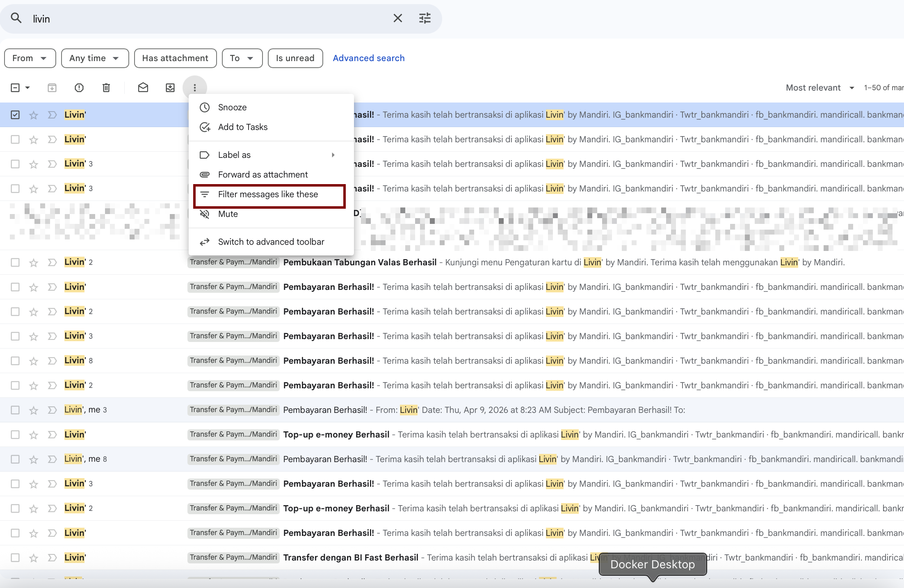904x588 pixels.
Task: Toggle the Has attachment filter chip
Action: point(175,58)
